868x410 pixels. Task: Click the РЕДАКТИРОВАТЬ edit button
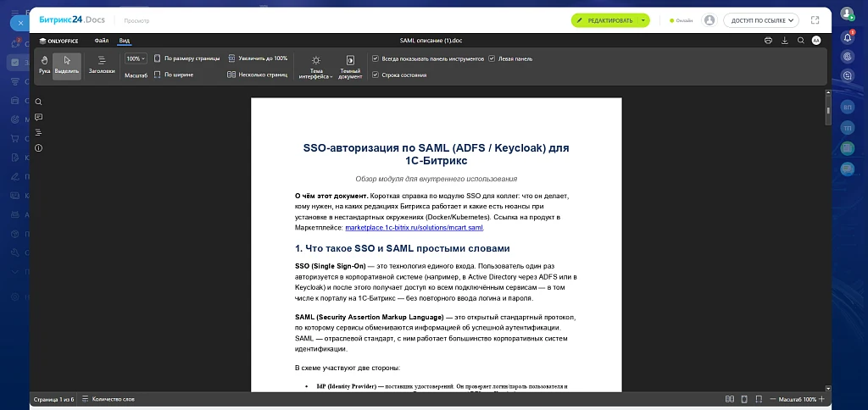click(604, 20)
